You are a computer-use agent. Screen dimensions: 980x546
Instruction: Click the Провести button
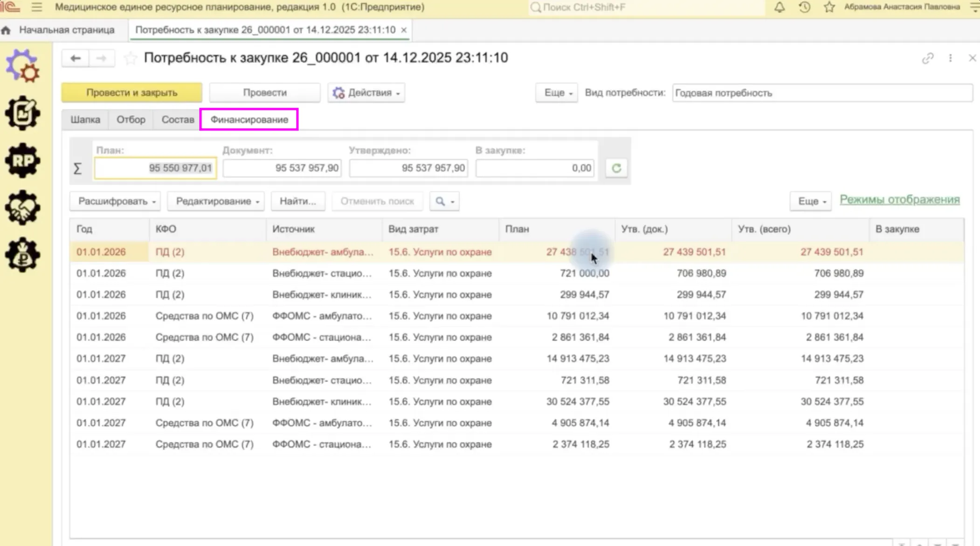[x=265, y=93]
